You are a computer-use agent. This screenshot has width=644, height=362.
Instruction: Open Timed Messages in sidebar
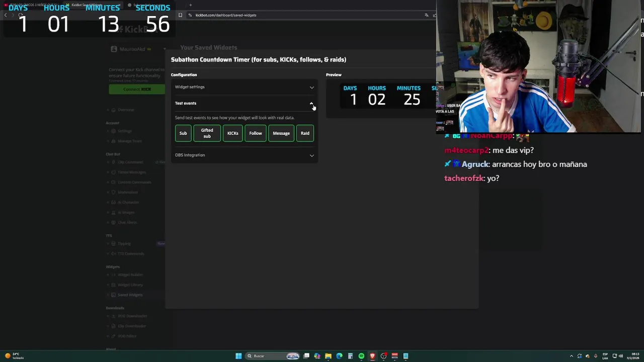click(x=131, y=172)
